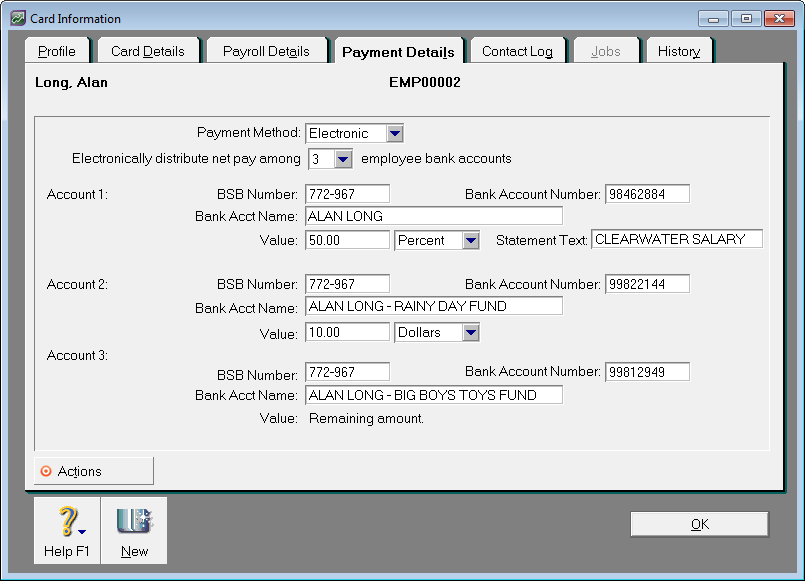This screenshot has height=581, width=805.
Task: Edit Account 2 Value field showing 10.00
Action: pyautogui.click(x=346, y=332)
